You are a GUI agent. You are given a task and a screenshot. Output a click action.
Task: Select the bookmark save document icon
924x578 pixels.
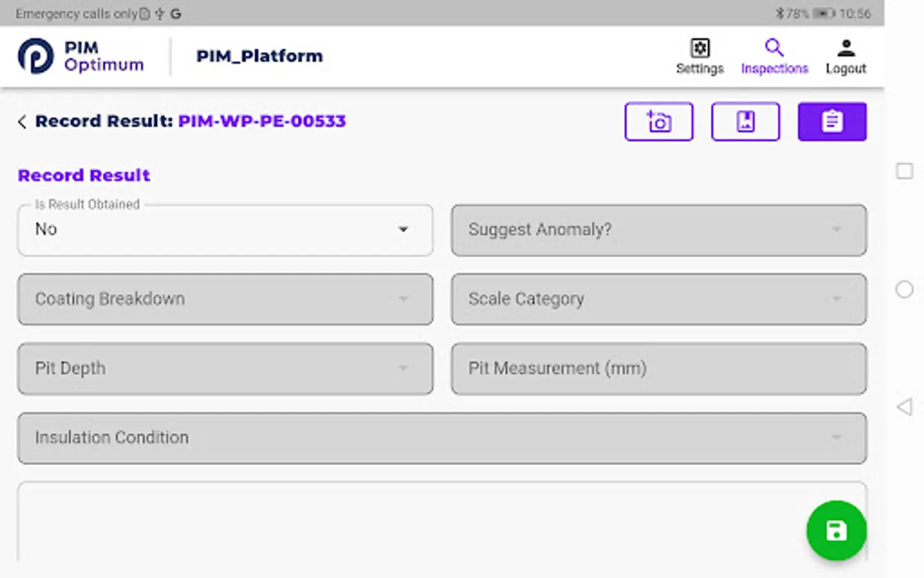tap(745, 121)
